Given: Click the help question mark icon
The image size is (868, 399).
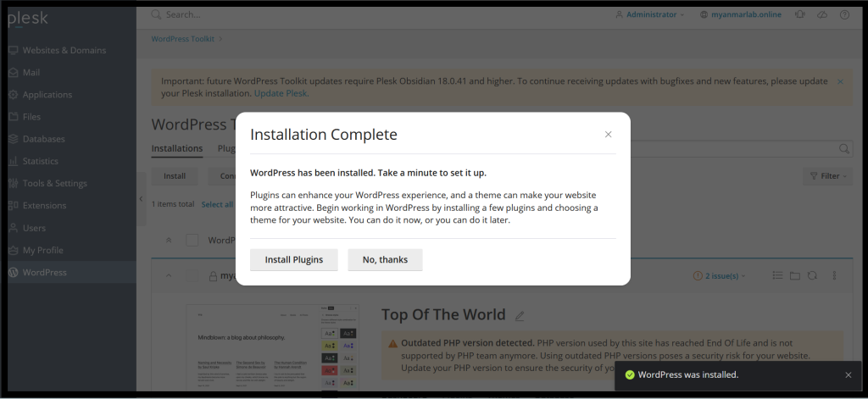Looking at the screenshot, I should (x=844, y=14).
